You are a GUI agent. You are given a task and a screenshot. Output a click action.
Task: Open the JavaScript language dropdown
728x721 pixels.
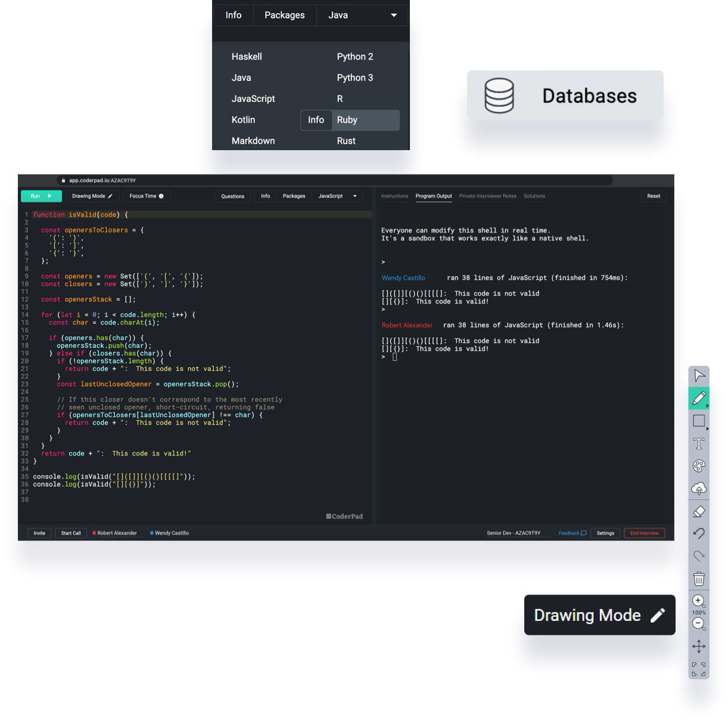(337, 196)
